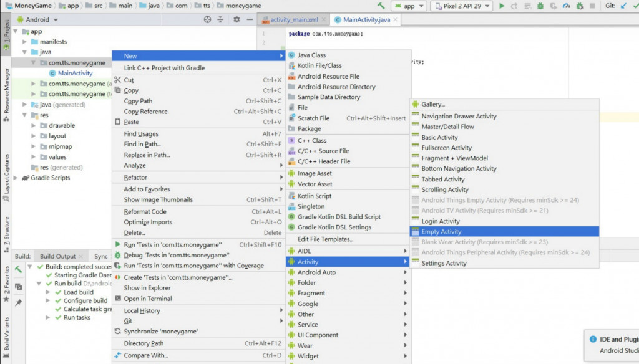Run the app with green play icon
639x364 pixels.
[502, 6]
